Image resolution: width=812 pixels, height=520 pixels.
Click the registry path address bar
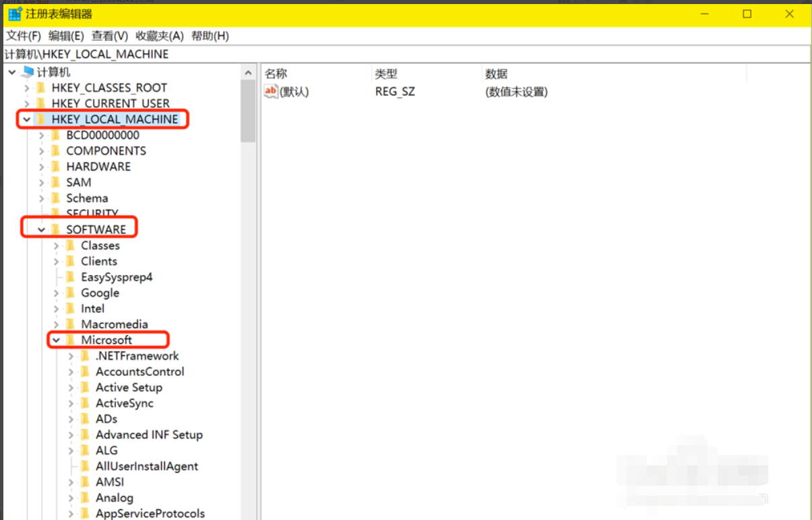pyautogui.click(x=404, y=54)
